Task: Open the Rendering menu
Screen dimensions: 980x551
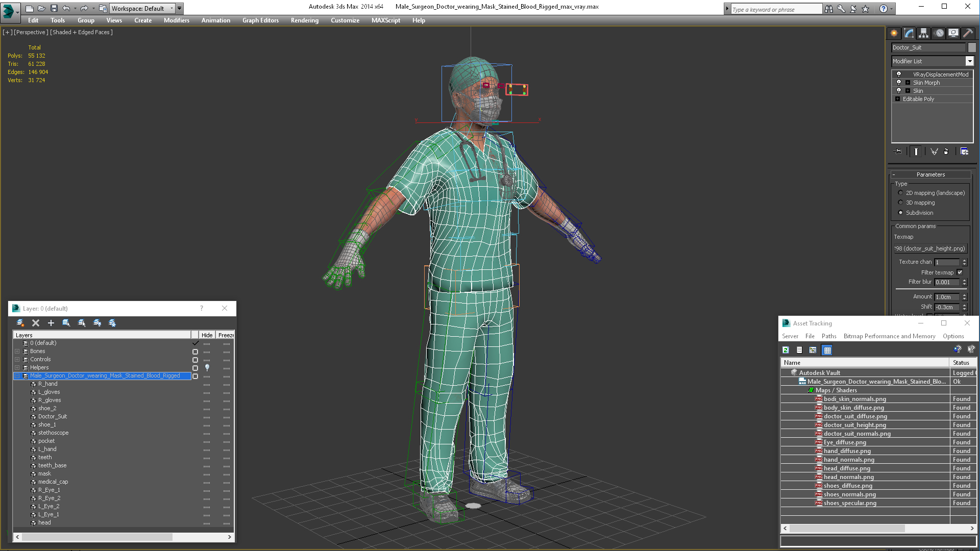Action: coord(305,20)
